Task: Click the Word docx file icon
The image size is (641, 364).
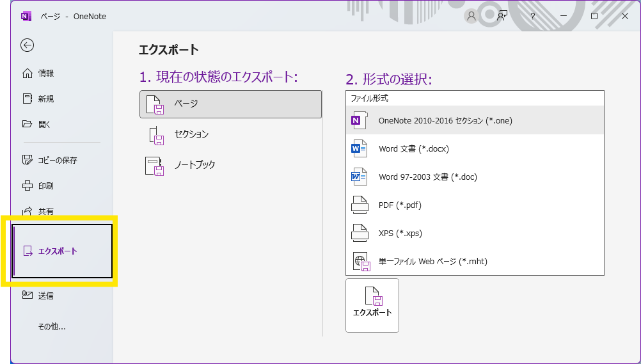Action: (x=360, y=148)
